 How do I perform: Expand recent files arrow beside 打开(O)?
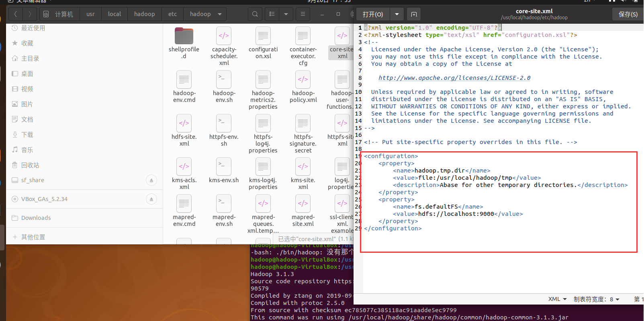point(397,14)
